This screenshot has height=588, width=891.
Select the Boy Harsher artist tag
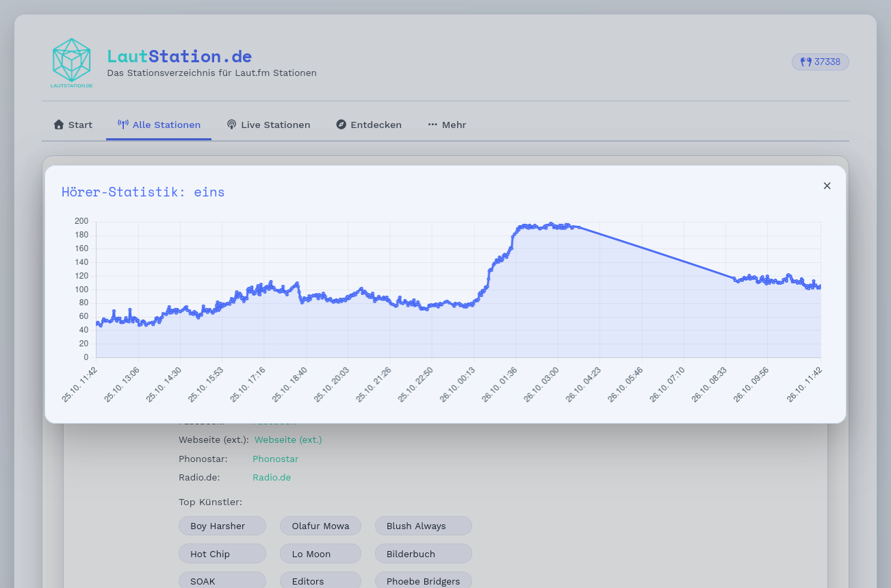pos(222,526)
